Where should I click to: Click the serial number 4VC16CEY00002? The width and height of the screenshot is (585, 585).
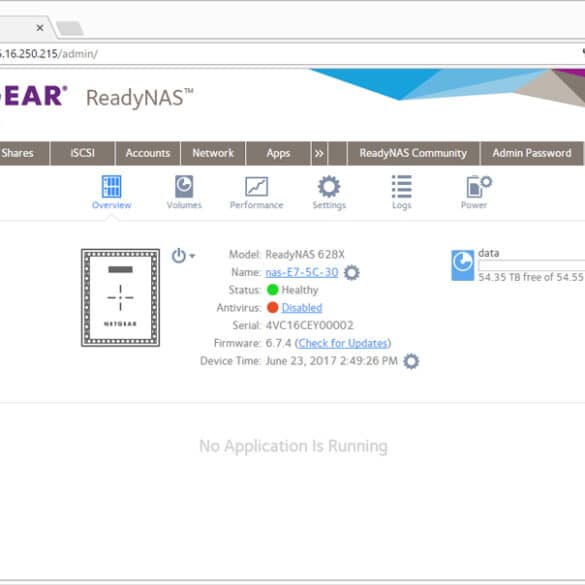[309, 325]
